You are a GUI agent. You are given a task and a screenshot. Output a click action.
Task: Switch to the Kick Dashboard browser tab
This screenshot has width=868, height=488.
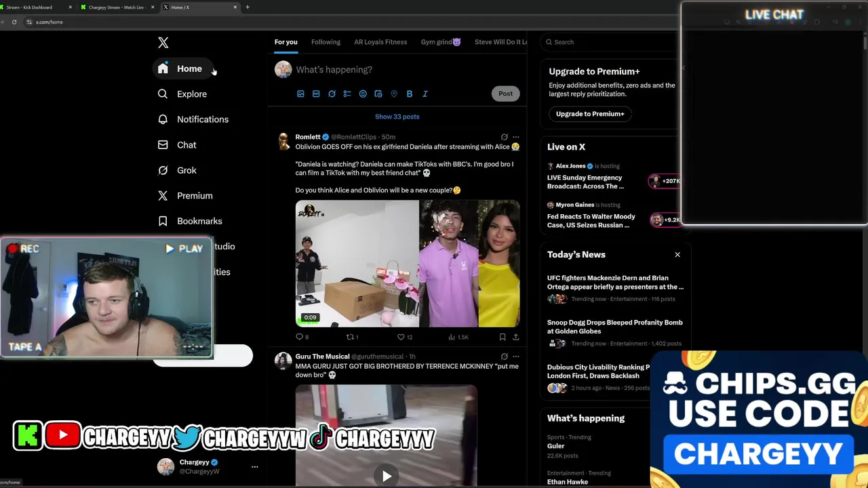34,7
